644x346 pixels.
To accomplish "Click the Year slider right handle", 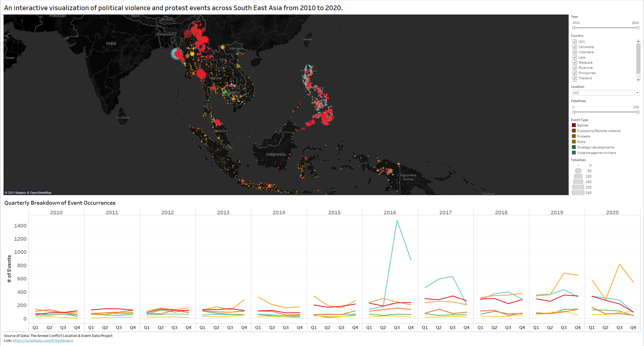I will pyautogui.click(x=638, y=28).
